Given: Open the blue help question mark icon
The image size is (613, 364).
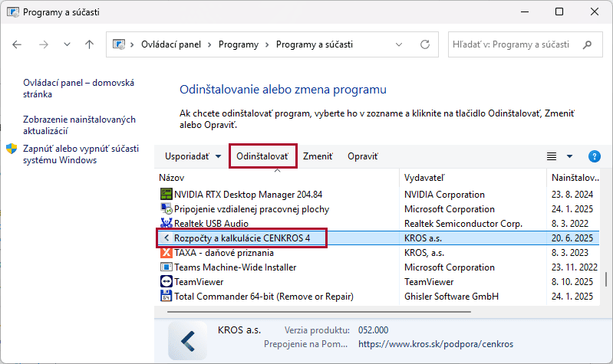Looking at the screenshot, I should coord(594,156).
